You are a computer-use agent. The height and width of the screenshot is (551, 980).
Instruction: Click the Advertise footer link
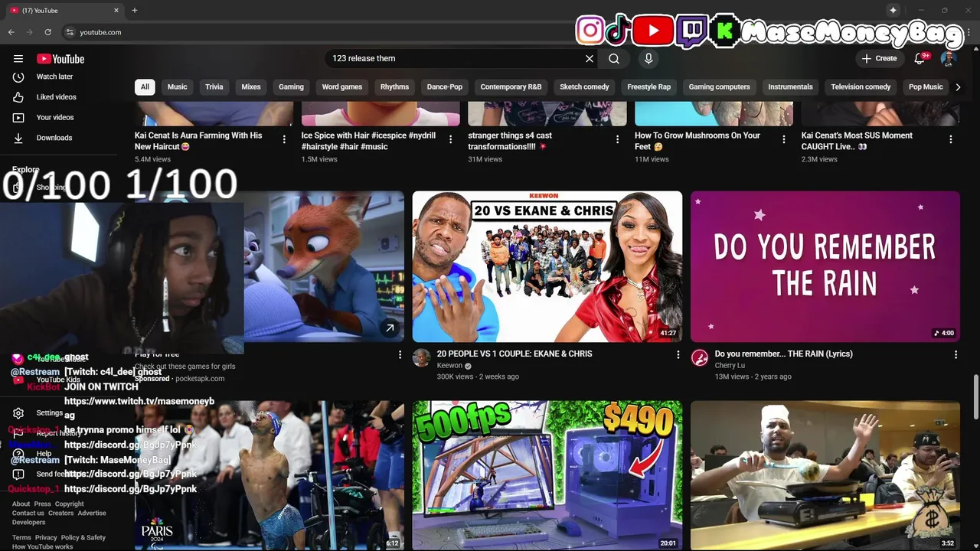pyautogui.click(x=92, y=514)
